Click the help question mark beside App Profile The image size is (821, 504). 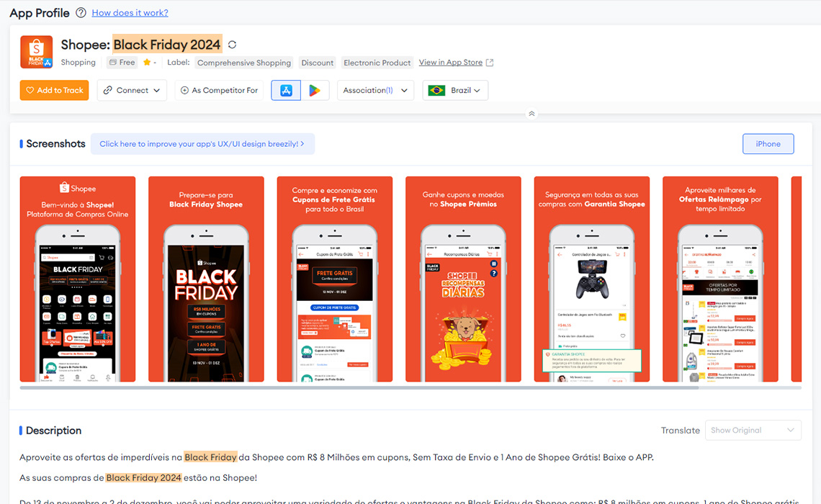point(81,12)
